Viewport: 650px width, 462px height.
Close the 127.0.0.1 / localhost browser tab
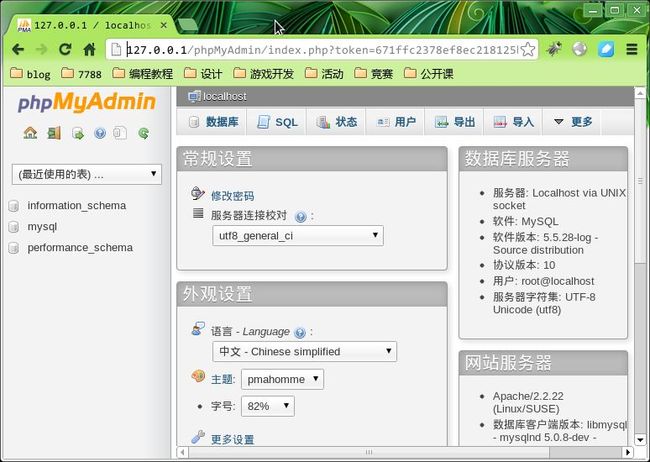pyautogui.click(x=164, y=25)
